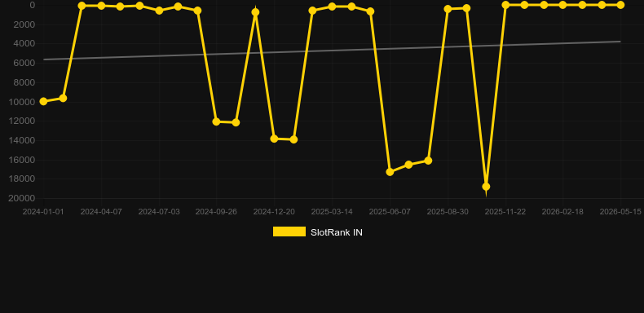Click the 2024-01-01 x-axis label
The width and height of the screenshot is (644, 313).
[43, 212]
